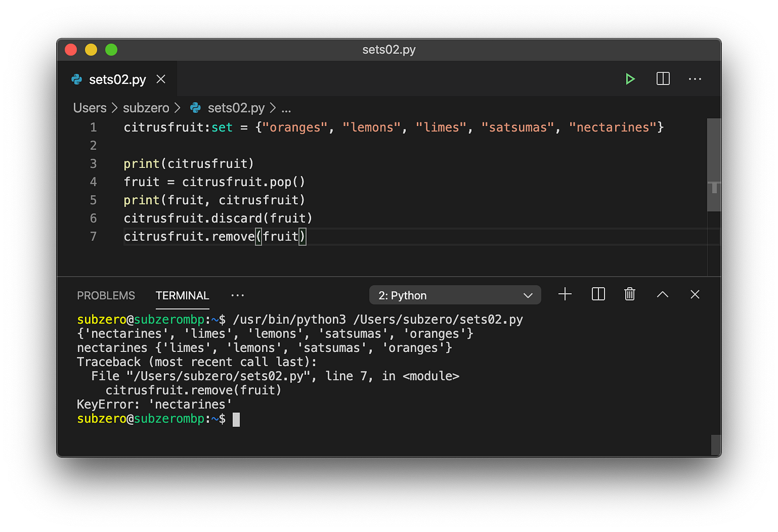Click the green fullscreen window button
The height and width of the screenshot is (532, 778).
[111, 50]
